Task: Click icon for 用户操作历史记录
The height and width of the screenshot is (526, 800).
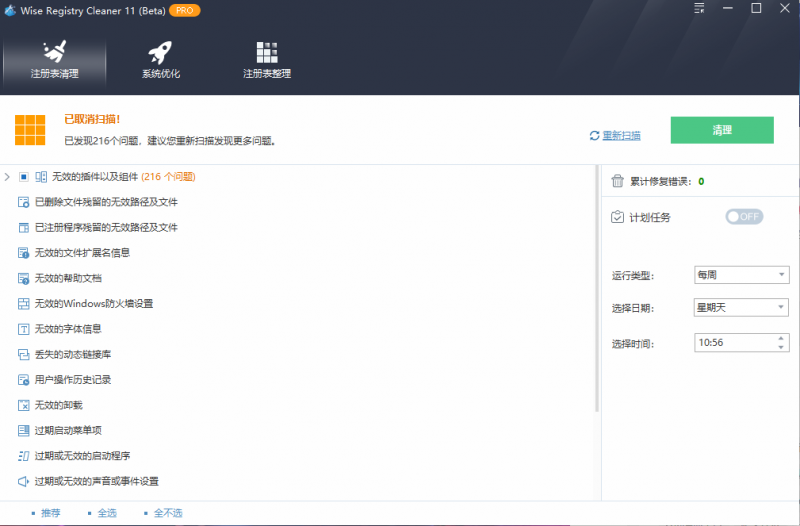Action: click(23, 380)
